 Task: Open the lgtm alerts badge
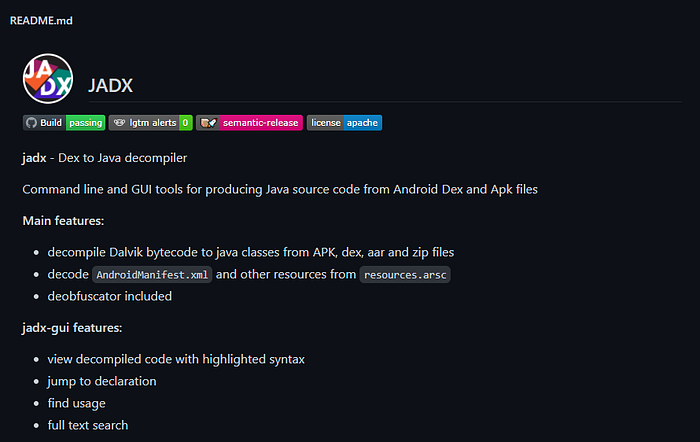click(x=150, y=123)
